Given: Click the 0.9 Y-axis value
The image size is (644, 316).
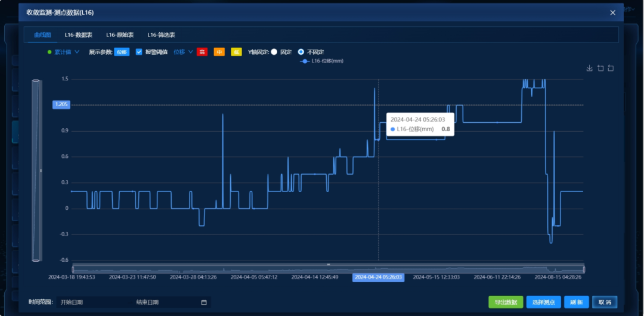Looking at the screenshot, I should point(65,131).
